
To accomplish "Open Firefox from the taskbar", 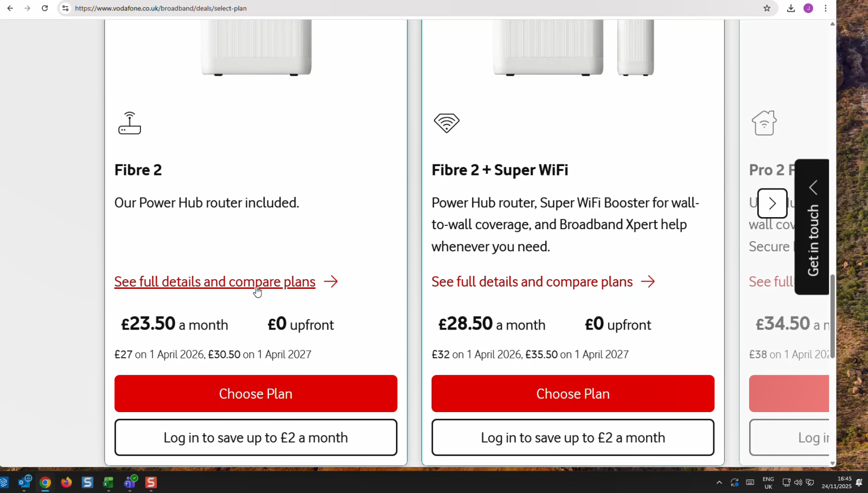I will point(66,482).
